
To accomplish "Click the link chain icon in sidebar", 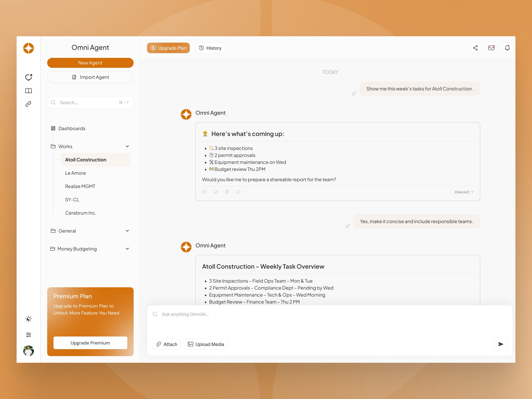I will 29,104.
